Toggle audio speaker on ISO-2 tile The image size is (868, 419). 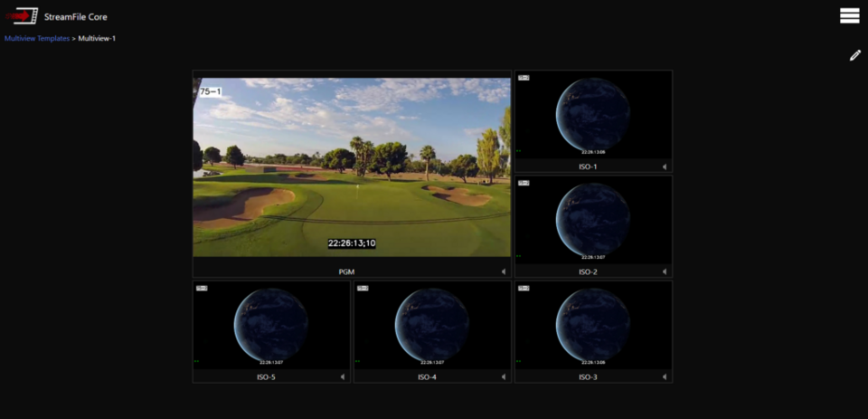pyautogui.click(x=665, y=271)
